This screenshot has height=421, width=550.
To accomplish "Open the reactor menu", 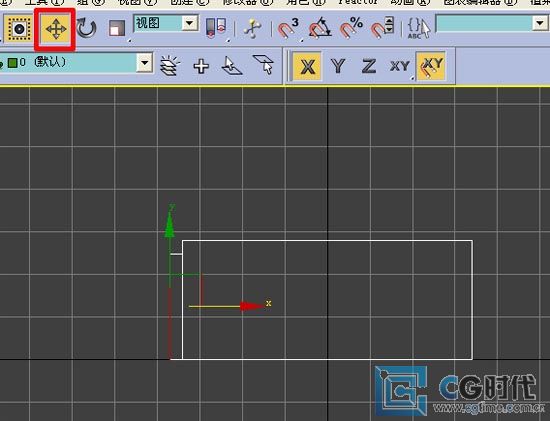I will pyautogui.click(x=358, y=2).
